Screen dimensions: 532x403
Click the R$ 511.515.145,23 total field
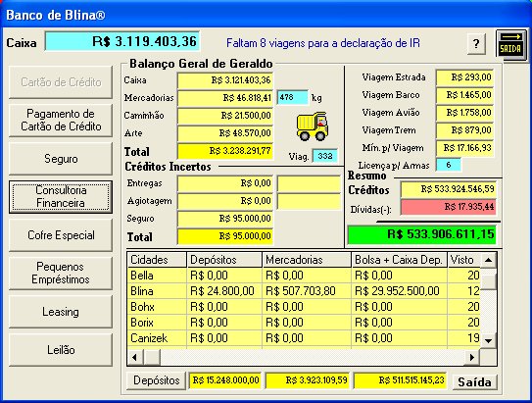400,380
